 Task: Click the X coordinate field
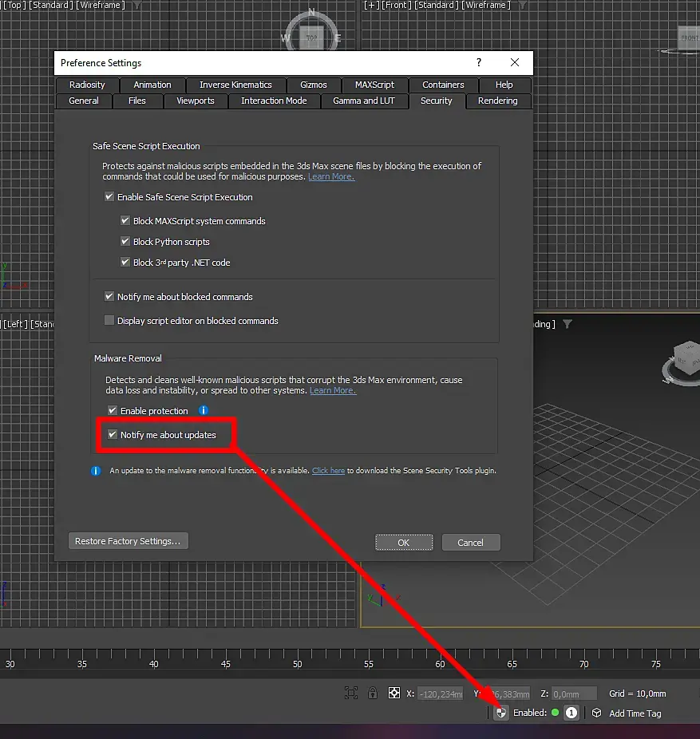pyautogui.click(x=441, y=694)
